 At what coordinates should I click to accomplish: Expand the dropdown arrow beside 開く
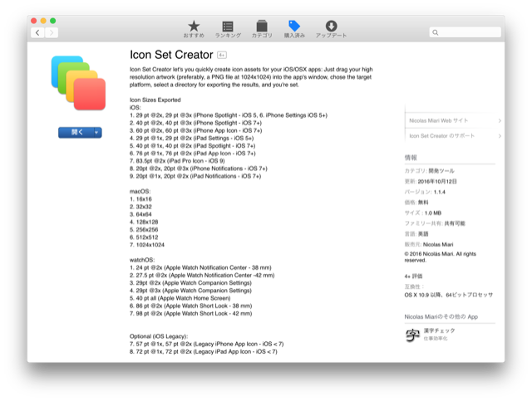coord(97,133)
